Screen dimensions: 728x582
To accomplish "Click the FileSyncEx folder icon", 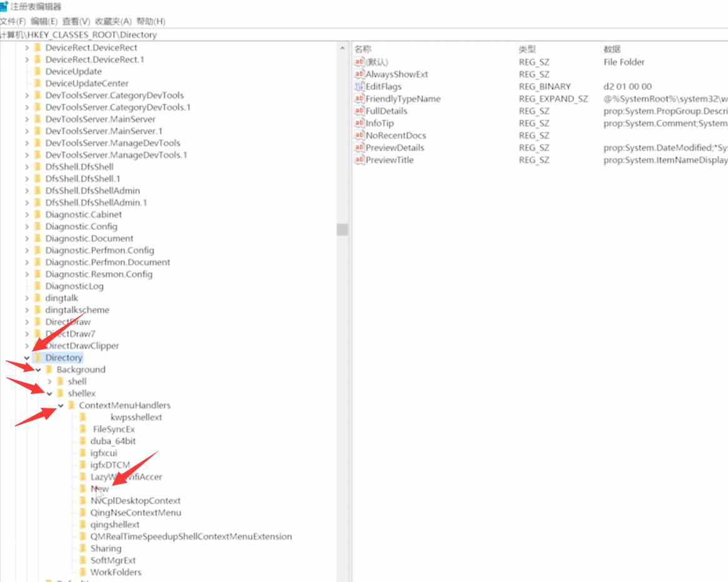I will [x=83, y=429].
